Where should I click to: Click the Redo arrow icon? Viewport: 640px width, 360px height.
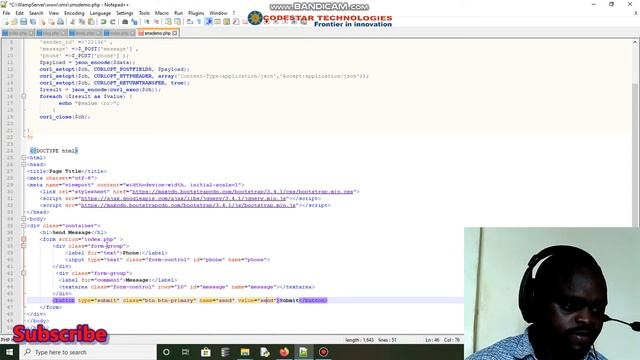click(113, 22)
